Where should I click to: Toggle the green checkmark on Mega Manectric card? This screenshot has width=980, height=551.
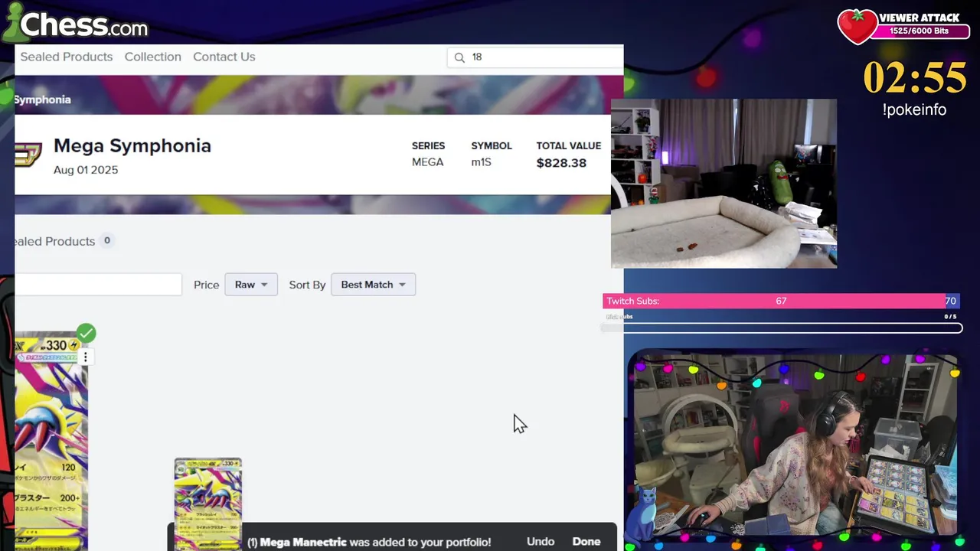(86, 334)
